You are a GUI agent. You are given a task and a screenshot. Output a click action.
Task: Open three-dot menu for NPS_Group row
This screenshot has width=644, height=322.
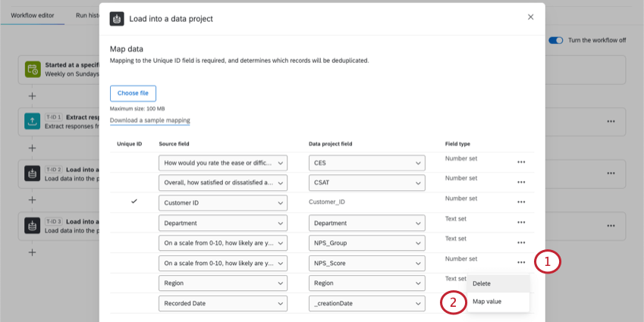[x=521, y=242]
